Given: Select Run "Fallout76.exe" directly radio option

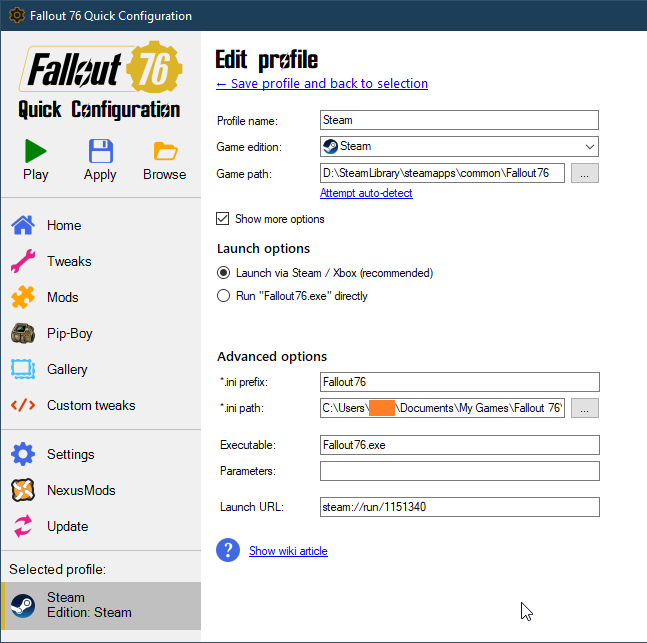Looking at the screenshot, I should (223, 295).
